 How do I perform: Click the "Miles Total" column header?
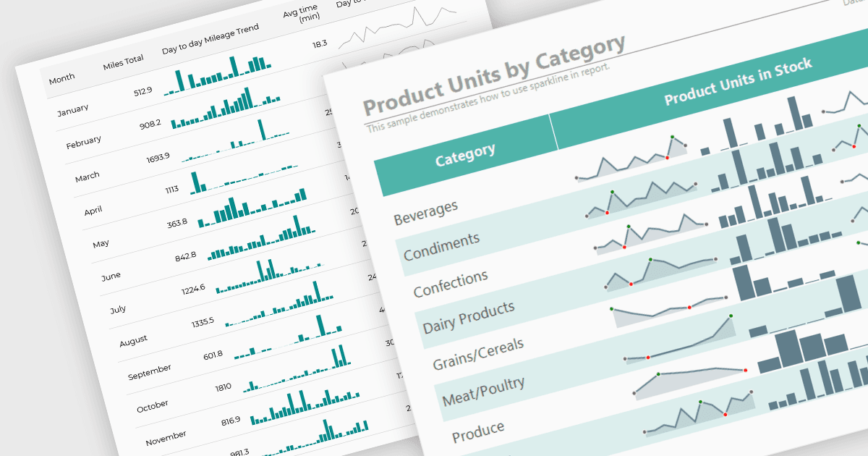click(x=123, y=63)
